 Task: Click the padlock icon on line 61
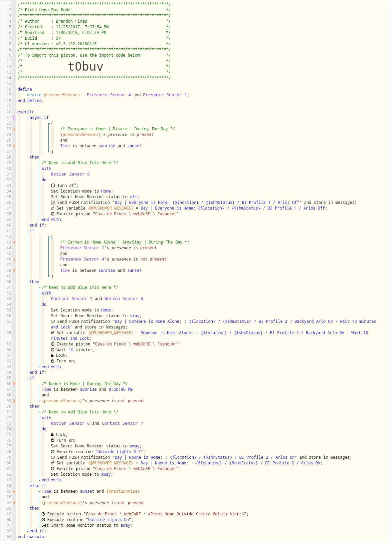click(x=53, y=355)
